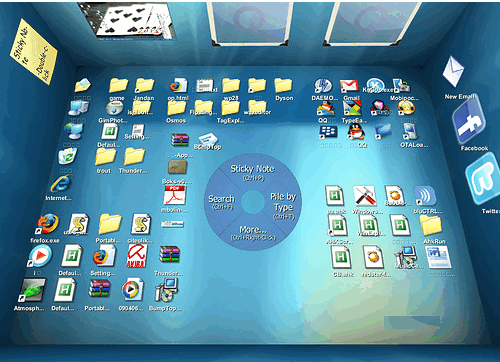Screen dimensions: 500x362
Task: Select the trout folder
Action: [x=105, y=157]
